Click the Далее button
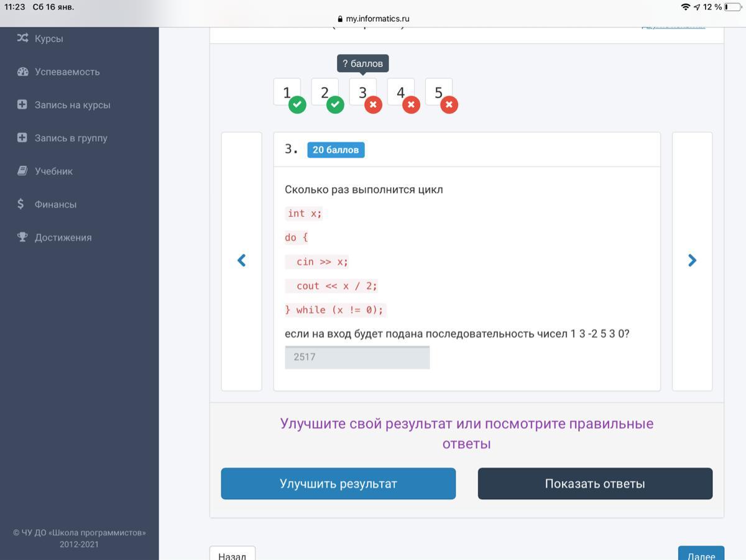Image resolution: width=746 pixels, height=560 pixels. click(701, 554)
